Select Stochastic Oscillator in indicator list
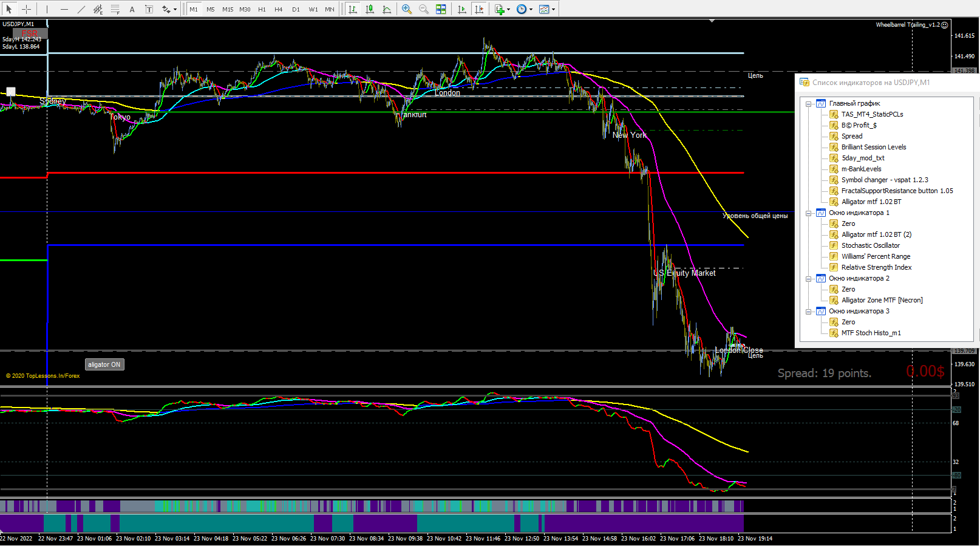Screen dimensions: 980x546 click(871, 245)
